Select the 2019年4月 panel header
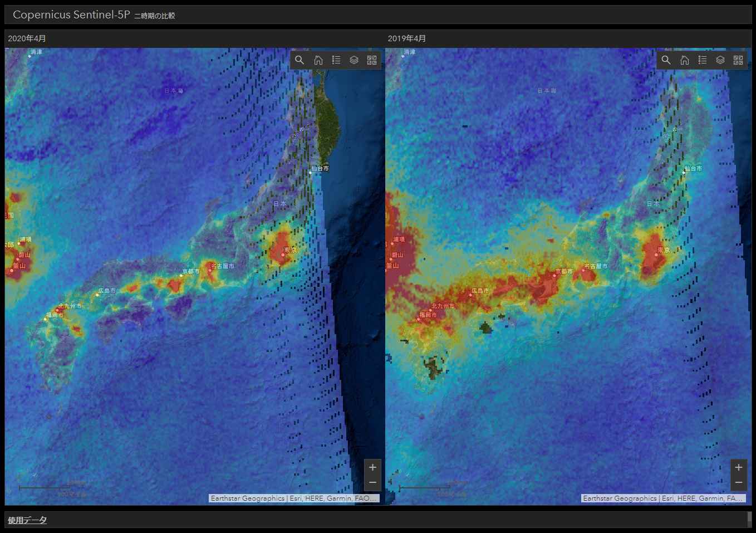Screen dimensions: 756x533 click(x=406, y=38)
